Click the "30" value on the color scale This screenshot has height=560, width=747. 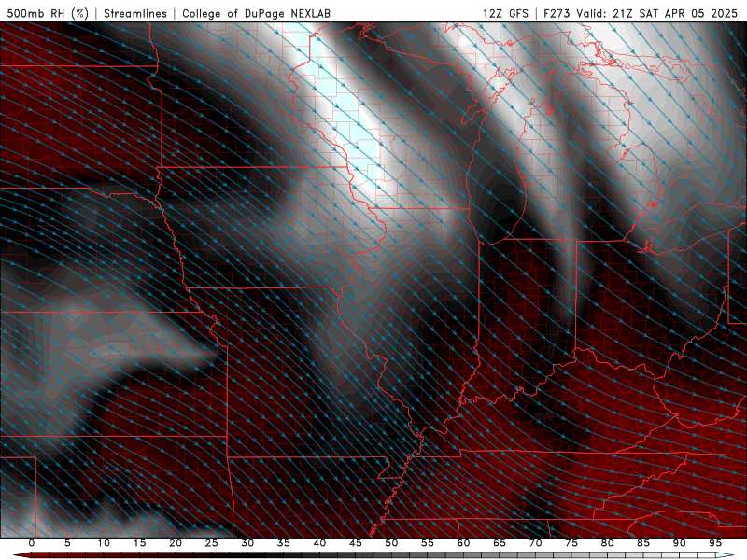[x=247, y=543]
